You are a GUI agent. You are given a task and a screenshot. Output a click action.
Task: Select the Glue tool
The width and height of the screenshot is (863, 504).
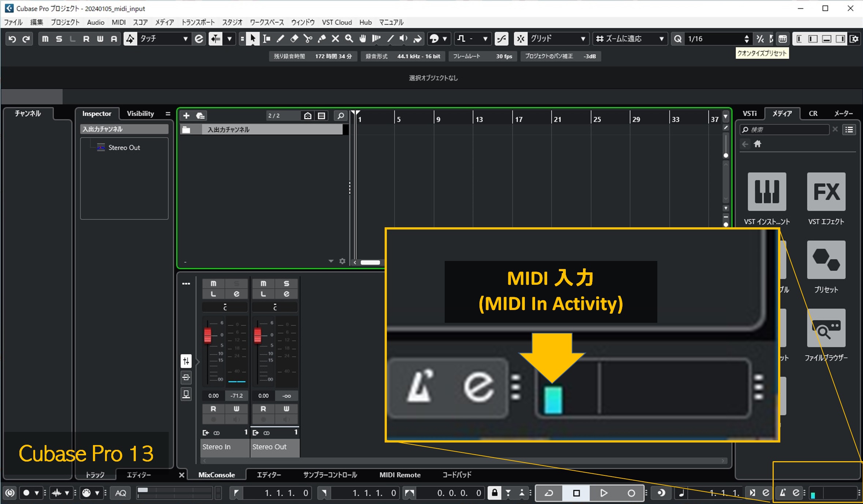pyautogui.click(x=322, y=39)
